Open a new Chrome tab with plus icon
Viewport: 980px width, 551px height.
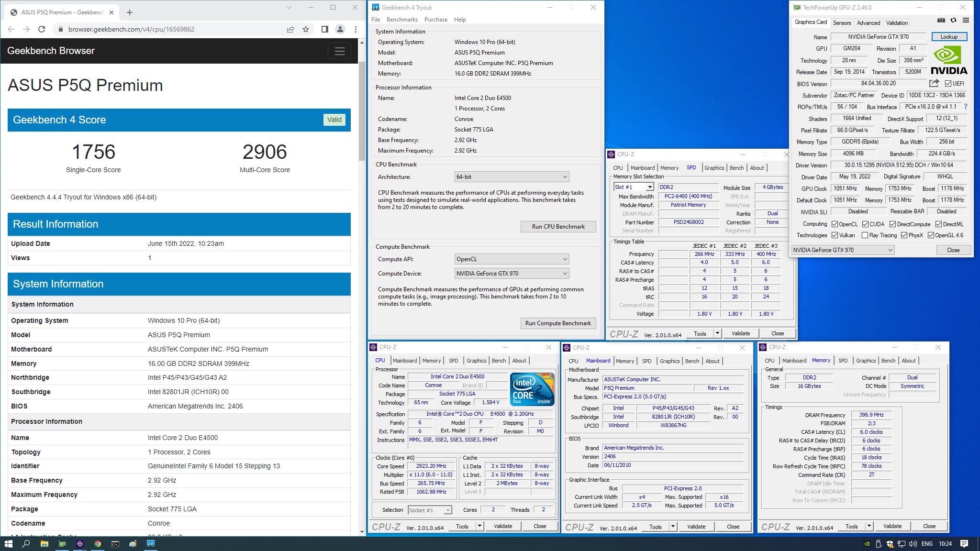(x=130, y=12)
